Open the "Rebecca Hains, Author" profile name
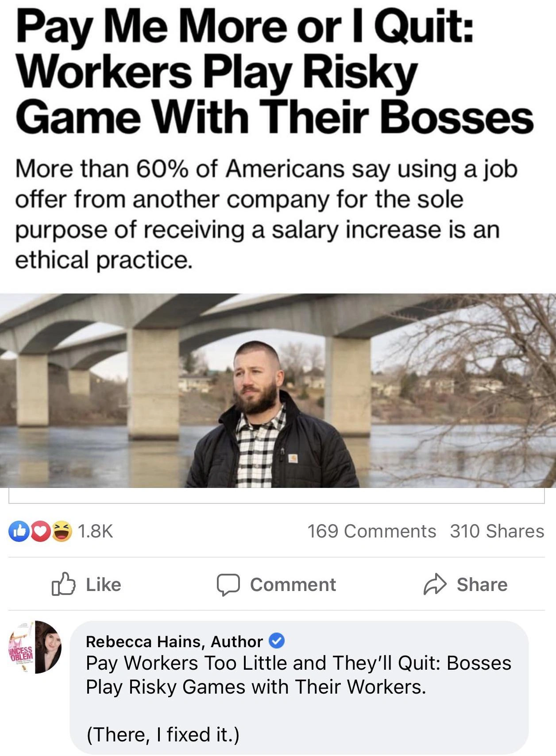Image resolution: width=556 pixels, height=756 pixels. click(x=174, y=641)
